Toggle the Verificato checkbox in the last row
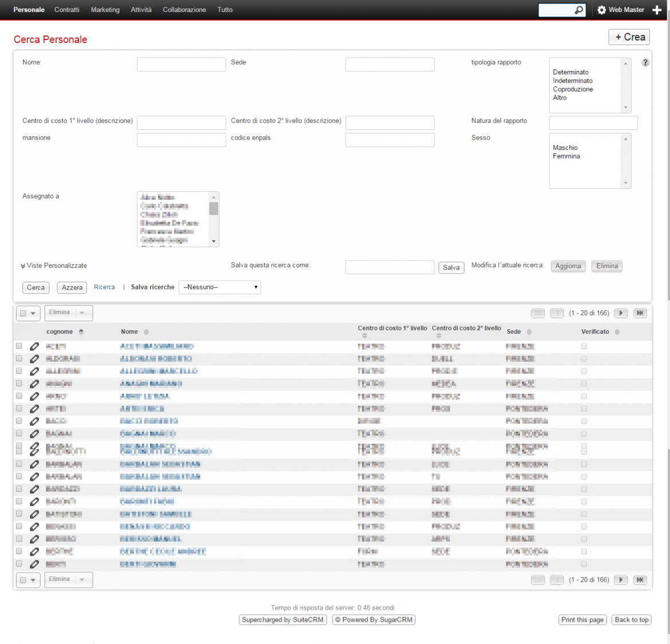Image resolution: width=670 pixels, height=644 pixels. coord(584,564)
